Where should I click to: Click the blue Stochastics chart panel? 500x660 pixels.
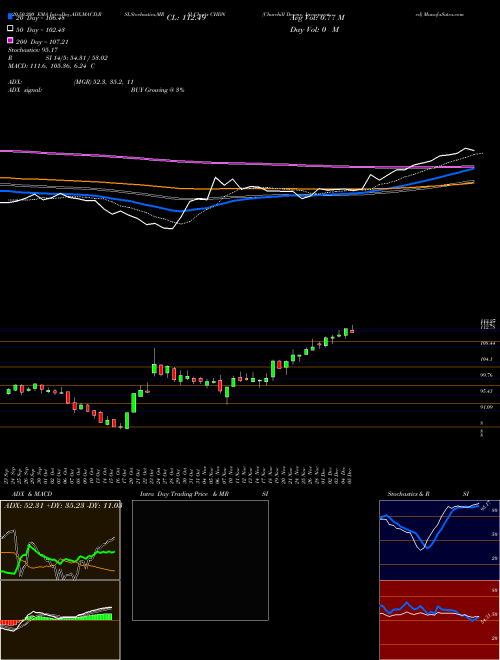439,540
